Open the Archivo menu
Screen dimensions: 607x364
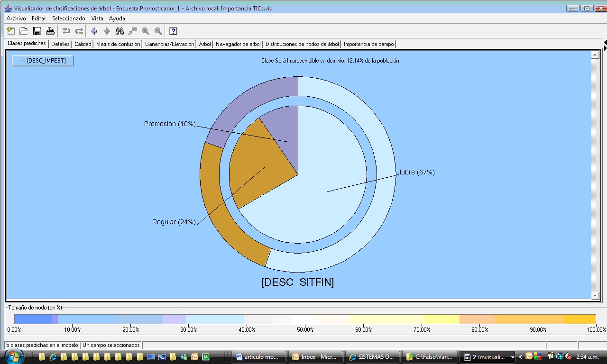tap(16, 18)
